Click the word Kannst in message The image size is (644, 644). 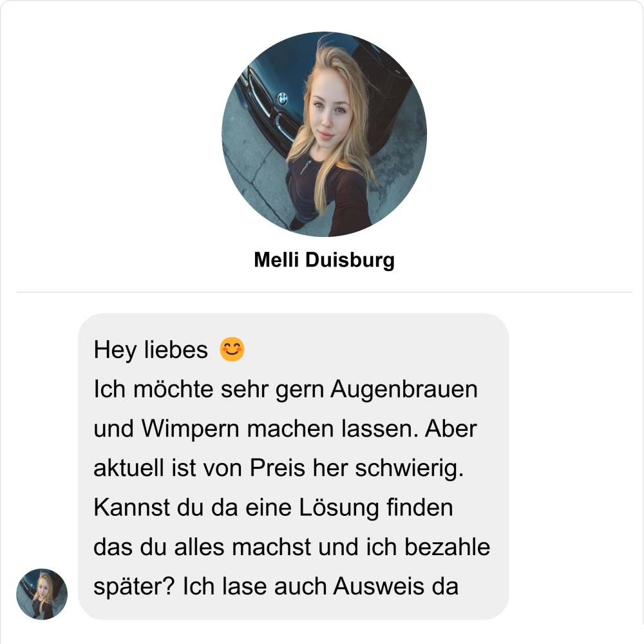point(132,507)
